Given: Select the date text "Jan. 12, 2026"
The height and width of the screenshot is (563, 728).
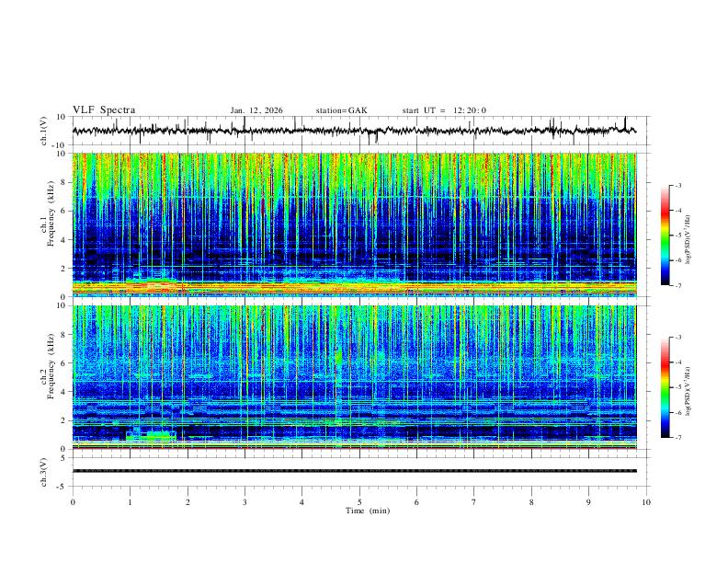Looking at the screenshot, I should point(256,110).
